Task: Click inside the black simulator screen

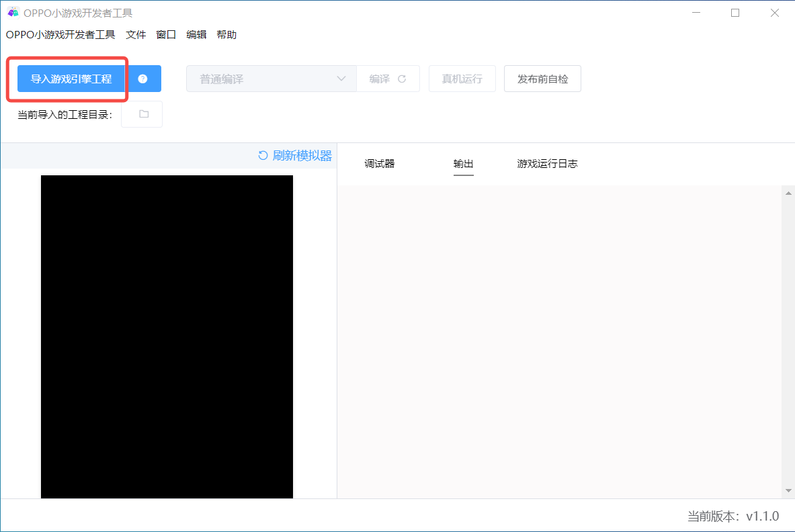Action: click(x=167, y=336)
